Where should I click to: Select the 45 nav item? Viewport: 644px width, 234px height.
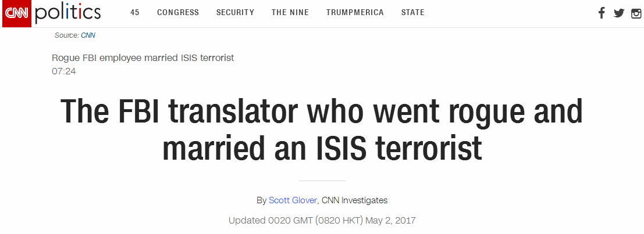pyautogui.click(x=135, y=13)
